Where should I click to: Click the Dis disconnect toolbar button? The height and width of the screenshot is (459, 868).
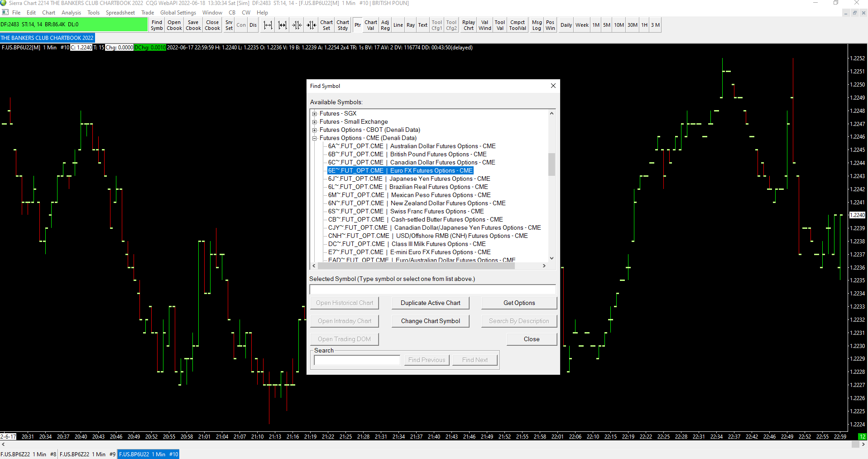tap(253, 25)
